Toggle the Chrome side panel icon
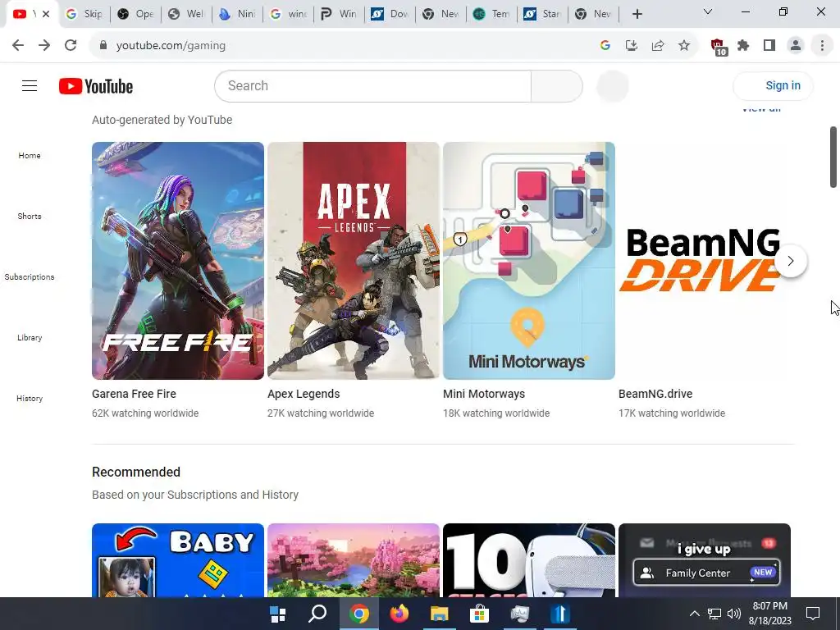 [769, 46]
